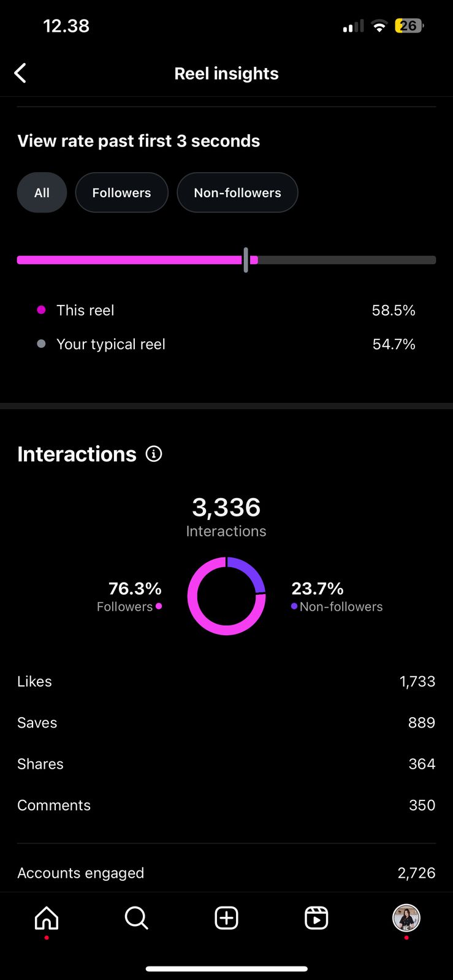453x980 pixels.
Task: Open the Home feed tab
Action: 47,918
